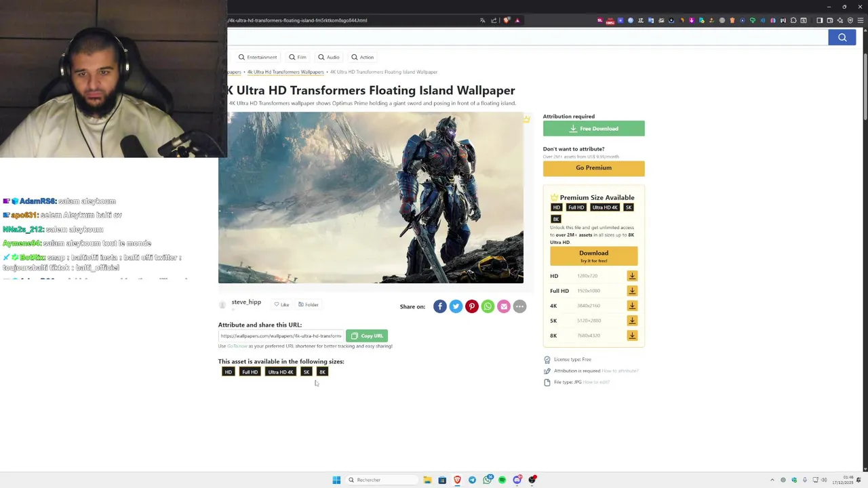
Task: Select the Audio category
Action: [x=329, y=57]
